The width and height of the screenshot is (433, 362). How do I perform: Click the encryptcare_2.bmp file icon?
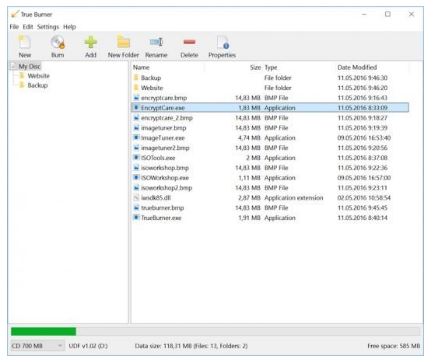[x=136, y=118]
